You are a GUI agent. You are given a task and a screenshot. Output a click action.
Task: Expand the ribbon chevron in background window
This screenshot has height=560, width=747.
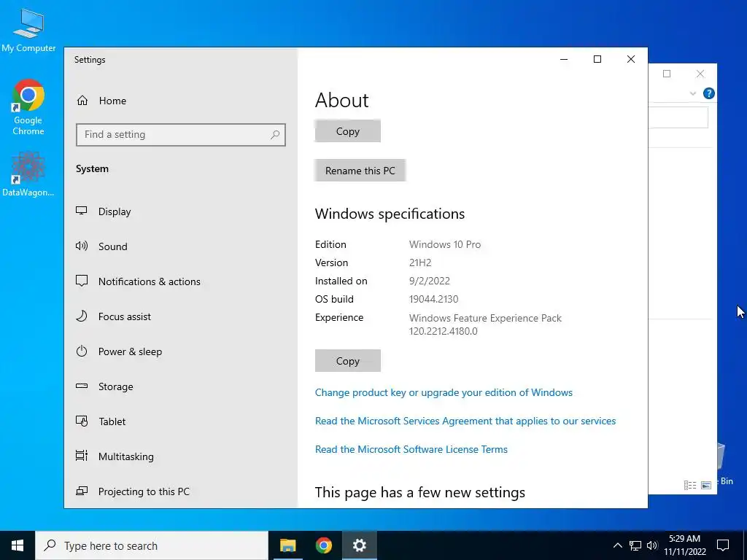(693, 93)
